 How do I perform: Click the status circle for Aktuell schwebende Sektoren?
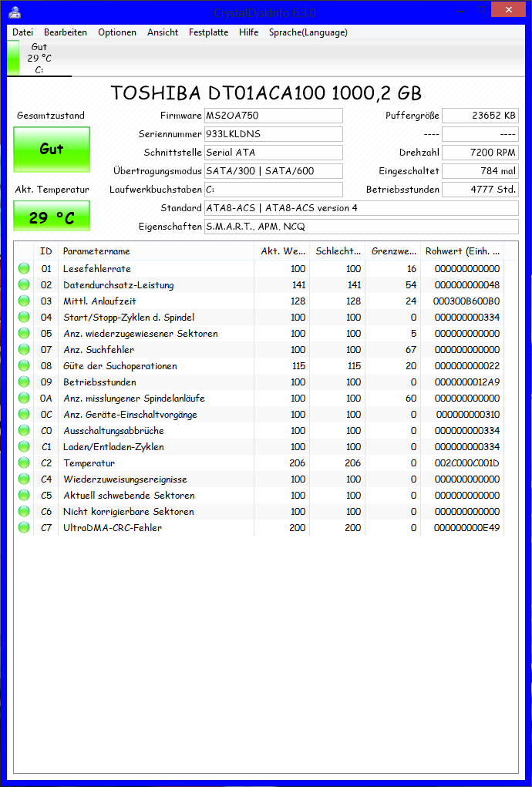pos(24,496)
